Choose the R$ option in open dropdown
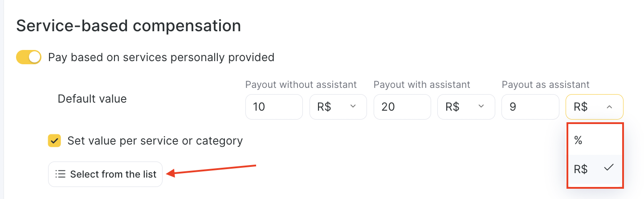644x199 pixels. point(594,169)
